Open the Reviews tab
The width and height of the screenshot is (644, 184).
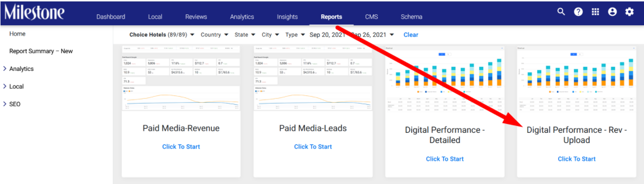pyautogui.click(x=196, y=16)
